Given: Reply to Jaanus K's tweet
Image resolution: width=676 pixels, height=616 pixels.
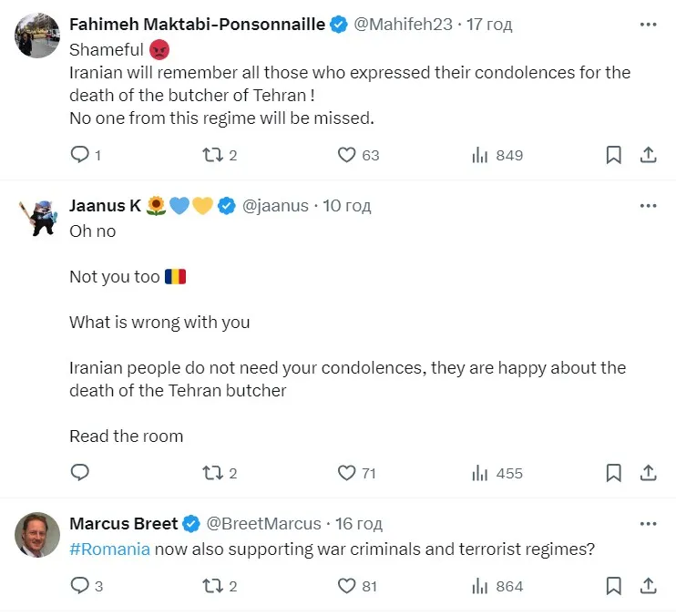Looking at the screenshot, I should coord(80,472).
